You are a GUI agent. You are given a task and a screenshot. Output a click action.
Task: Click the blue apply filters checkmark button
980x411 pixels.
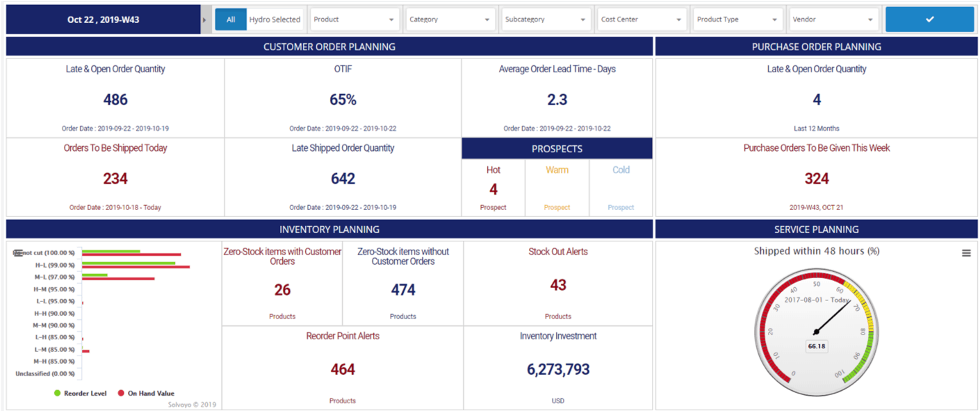click(x=929, y=19)
